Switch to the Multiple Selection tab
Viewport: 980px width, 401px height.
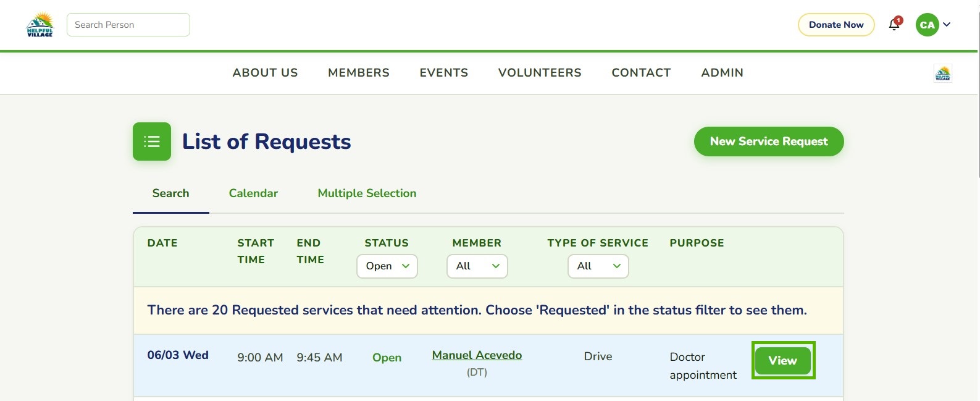[x=367, y=193]
